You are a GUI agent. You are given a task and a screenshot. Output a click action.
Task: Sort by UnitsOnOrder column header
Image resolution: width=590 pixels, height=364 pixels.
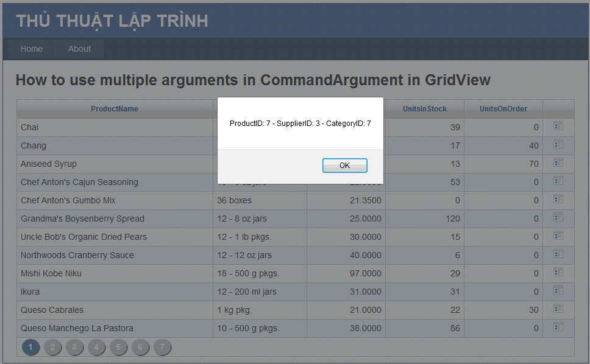point(503,109)
